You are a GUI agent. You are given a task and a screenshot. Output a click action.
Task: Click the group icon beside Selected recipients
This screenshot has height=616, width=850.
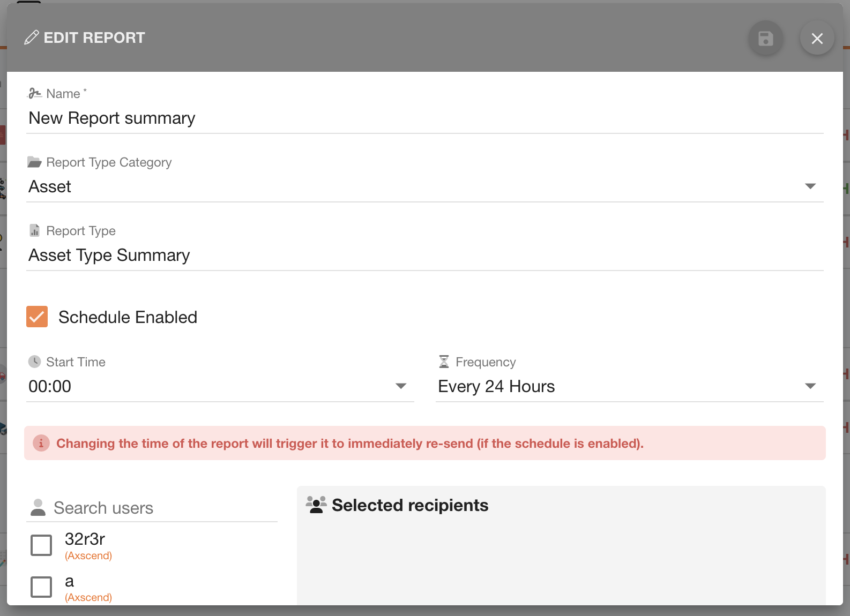coord(316,504)
